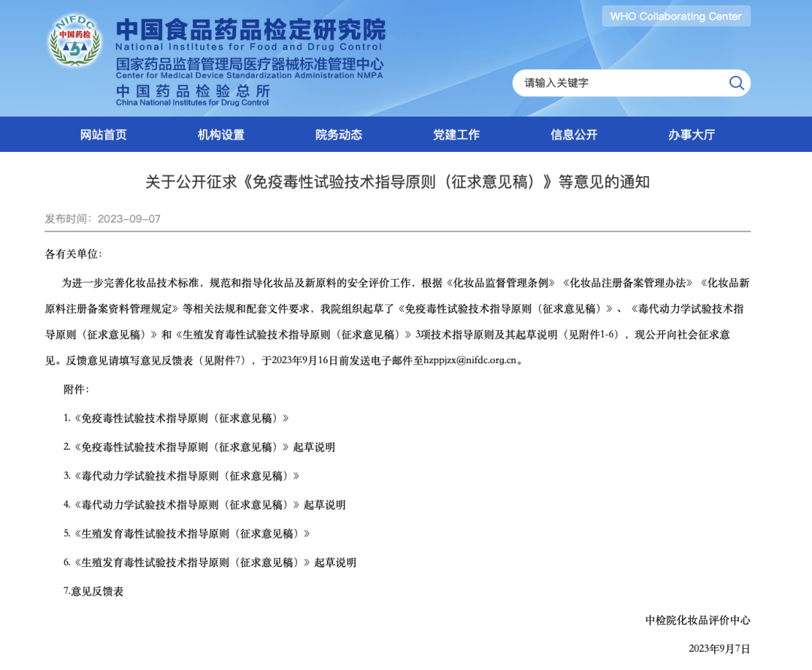Click the WHO Collaborating Center badge
The width and height of the screenshot is (812, 670).
pyautogui.click(x=676, y=16)
